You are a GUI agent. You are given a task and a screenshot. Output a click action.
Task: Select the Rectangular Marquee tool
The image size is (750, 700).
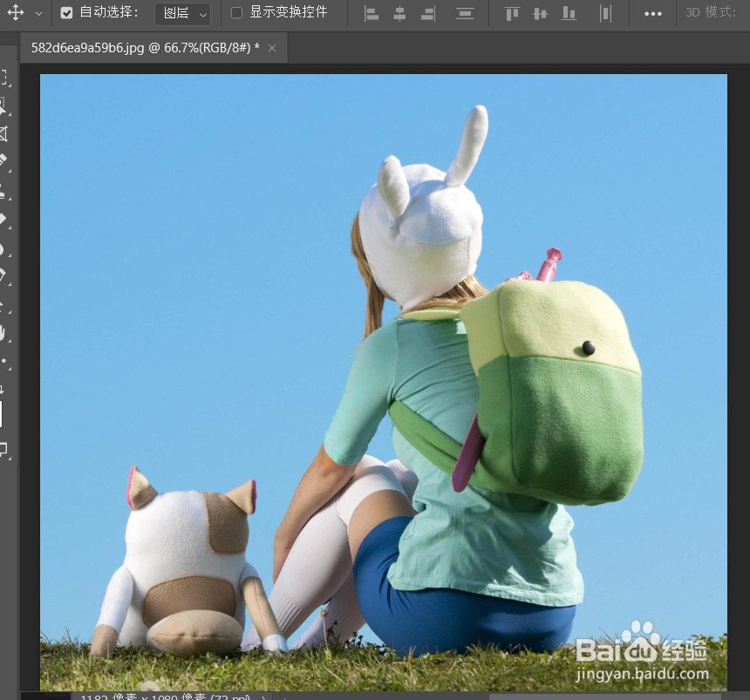4,78
